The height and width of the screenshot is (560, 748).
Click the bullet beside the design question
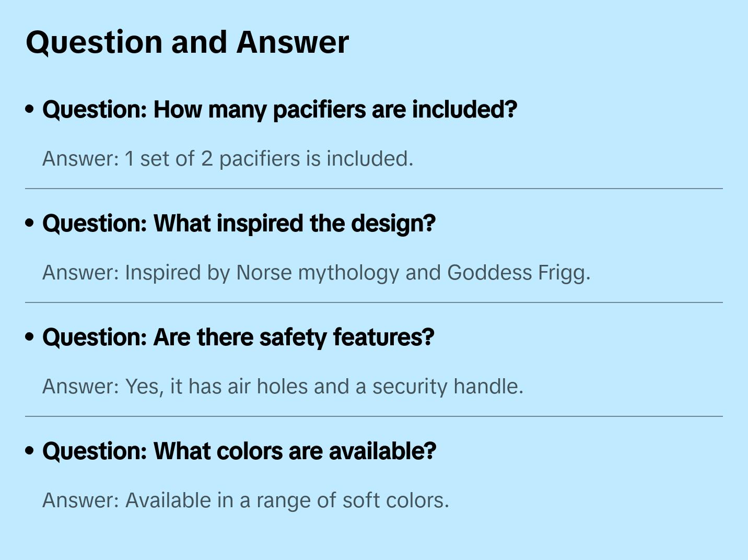(30, 224)
